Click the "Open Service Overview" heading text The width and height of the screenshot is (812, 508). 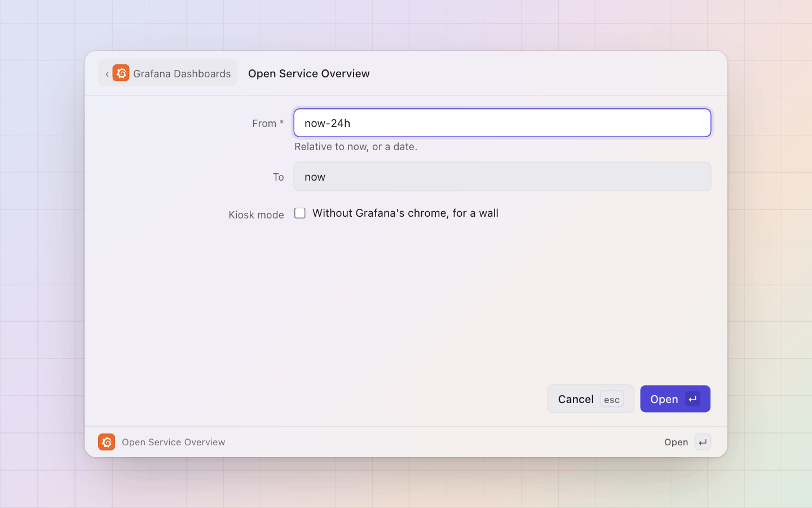(x=309, y=73)
